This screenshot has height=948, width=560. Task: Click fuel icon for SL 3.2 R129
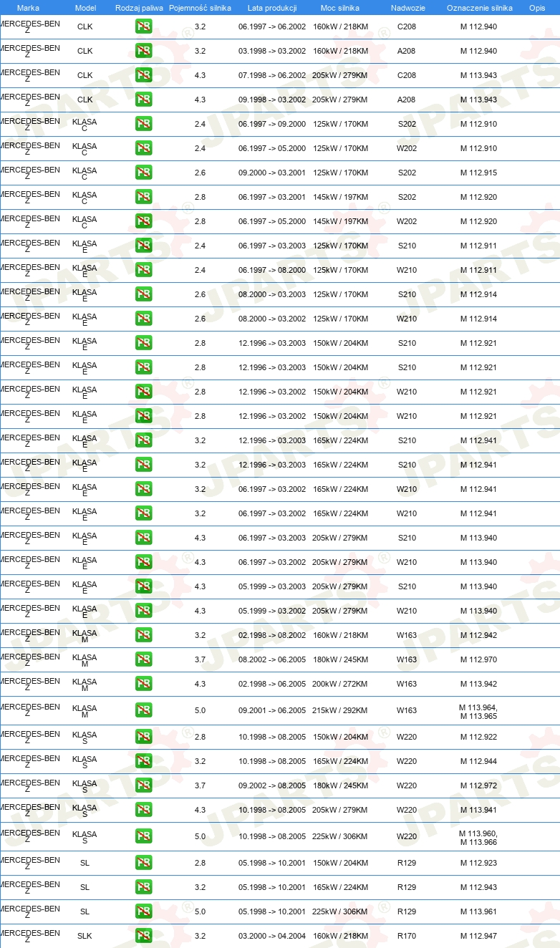[x=144, y=887]
